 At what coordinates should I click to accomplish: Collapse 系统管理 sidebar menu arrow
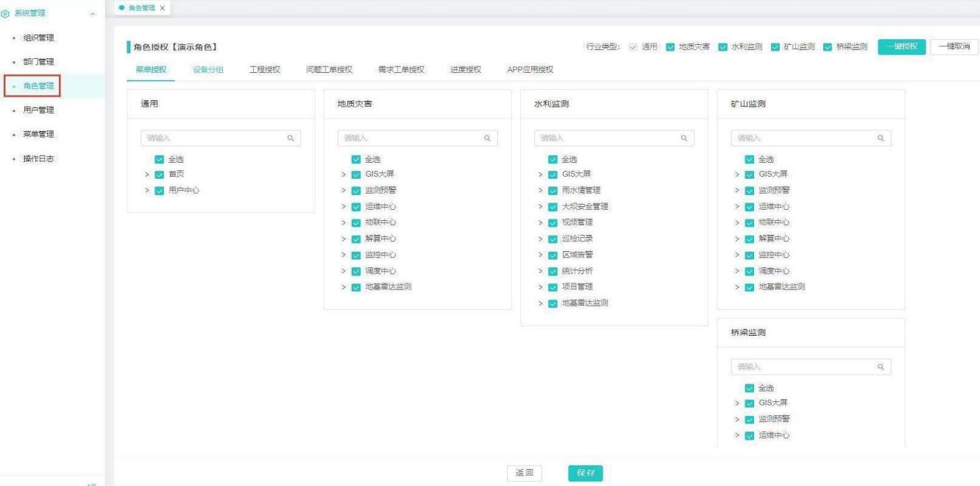92,14
